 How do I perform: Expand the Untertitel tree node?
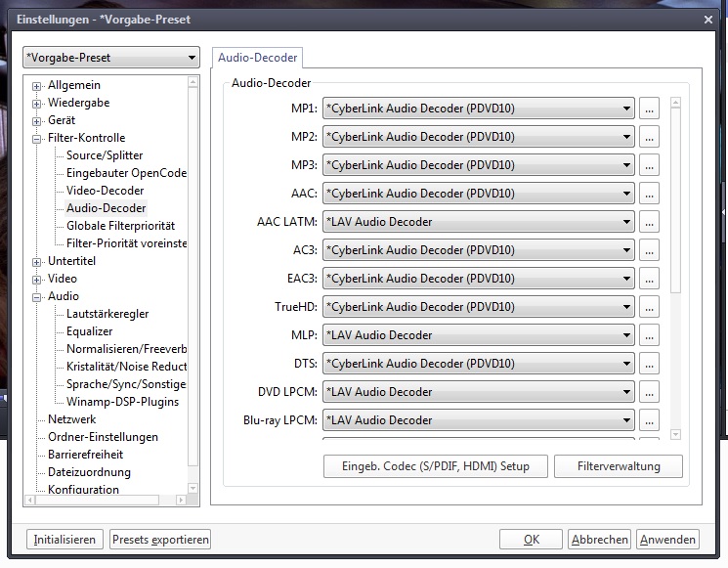pyautogui.click(x=36, y=262)
